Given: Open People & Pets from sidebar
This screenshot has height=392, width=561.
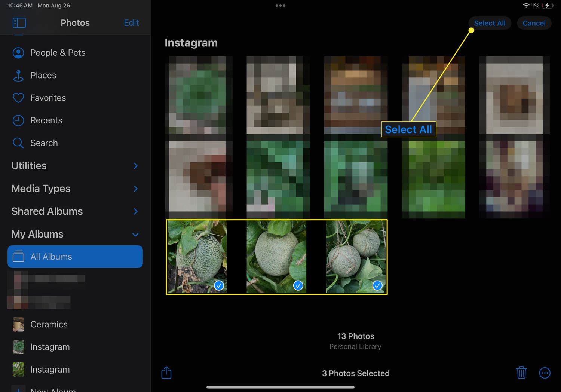Looking at the screenshot, I should pos(58,53).
